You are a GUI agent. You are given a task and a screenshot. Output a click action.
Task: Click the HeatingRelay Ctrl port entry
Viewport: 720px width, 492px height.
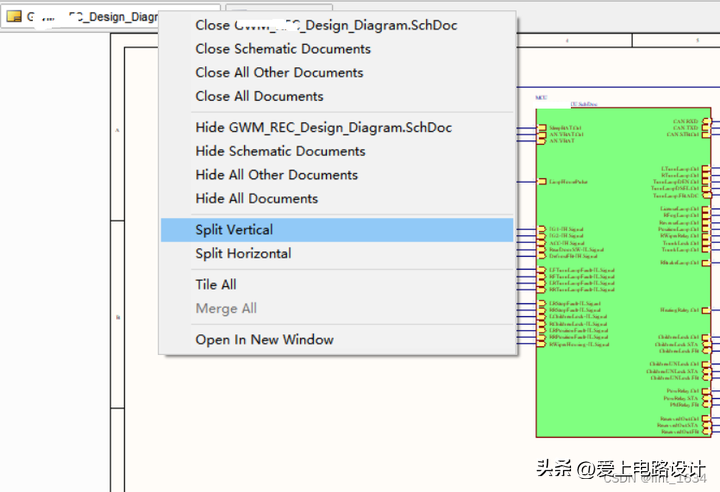click(x=680, y=311)
